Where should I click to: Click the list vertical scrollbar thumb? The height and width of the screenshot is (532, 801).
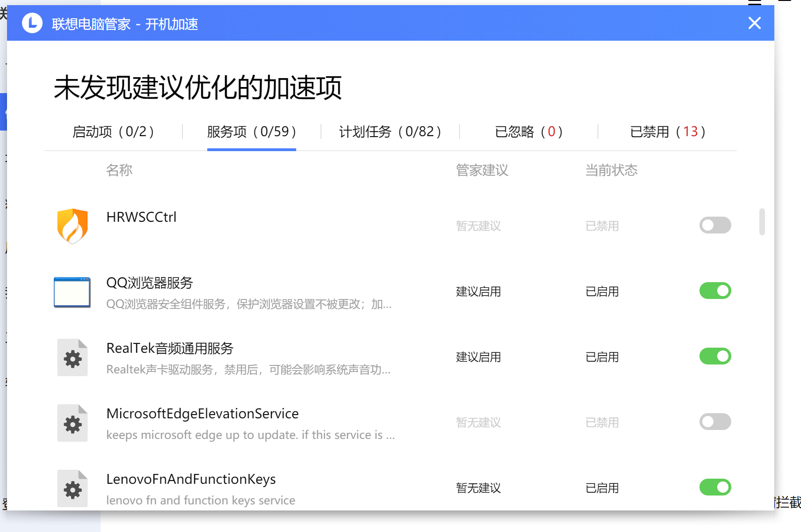click(x=762, y=222)
